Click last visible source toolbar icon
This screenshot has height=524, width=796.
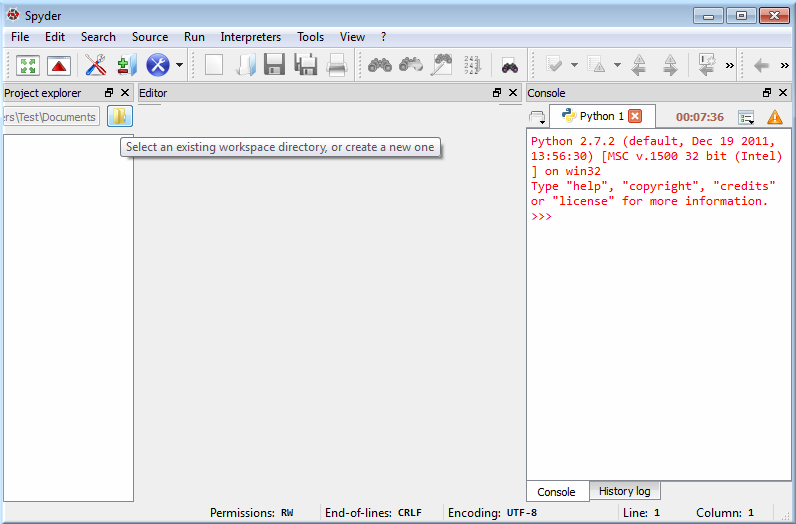point(707,65)
